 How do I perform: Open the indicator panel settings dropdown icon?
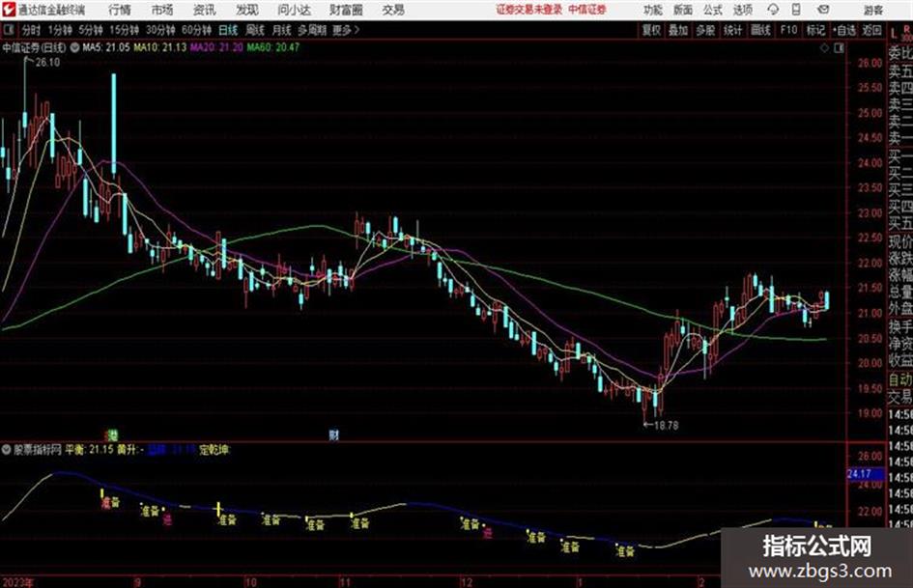pos(7,450)
